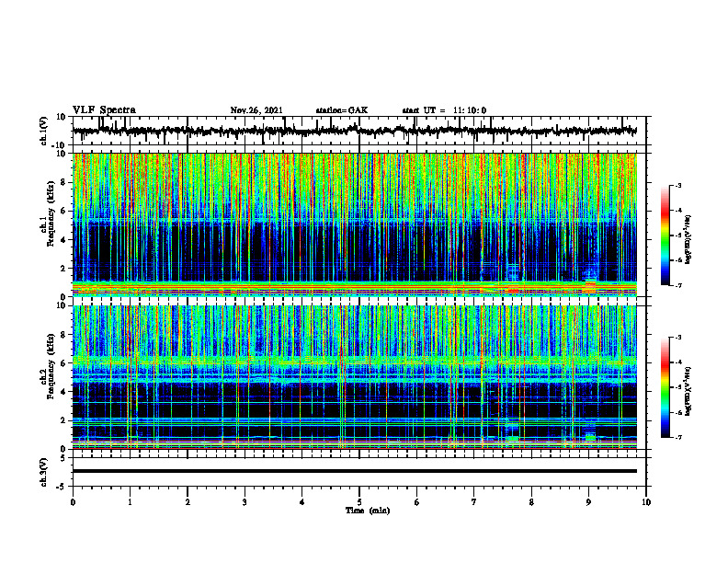Click the time axis tick label "9"

[588, 502]
